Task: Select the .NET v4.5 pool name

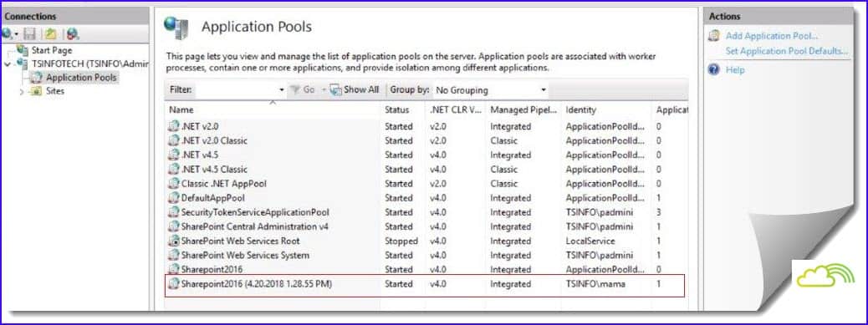Action: tap(200, 155)
